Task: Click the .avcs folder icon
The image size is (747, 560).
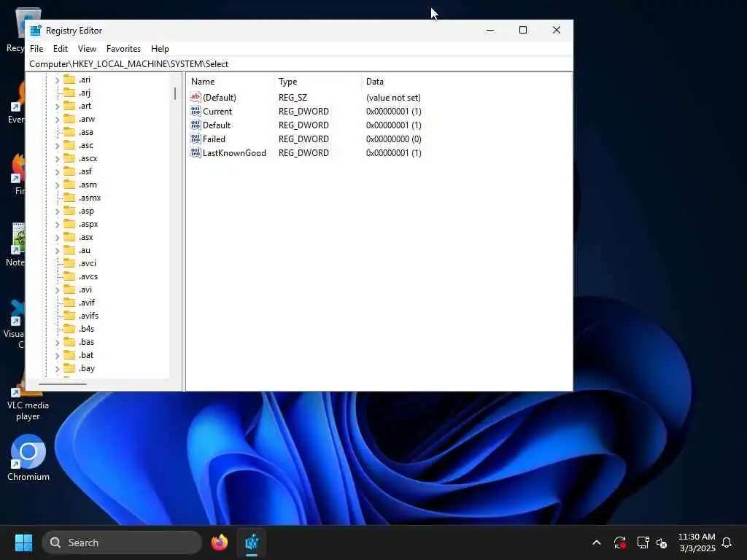Action: (x=69, y=276)
